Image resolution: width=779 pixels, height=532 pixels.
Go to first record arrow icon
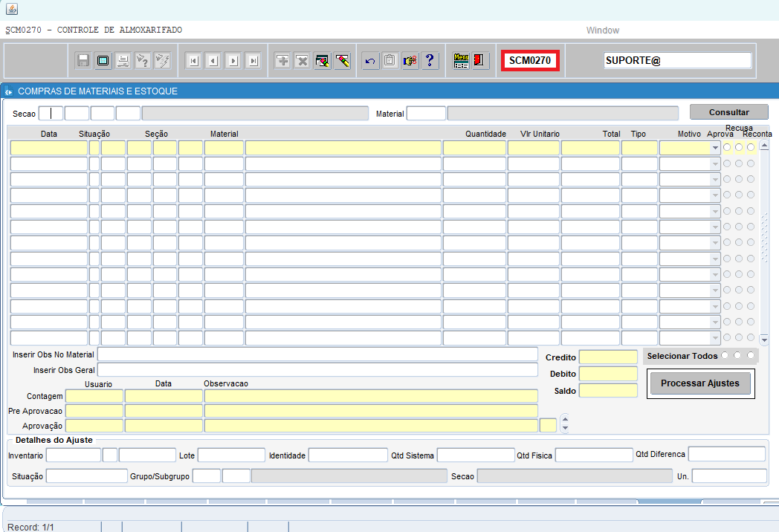(x=194, y=61)
